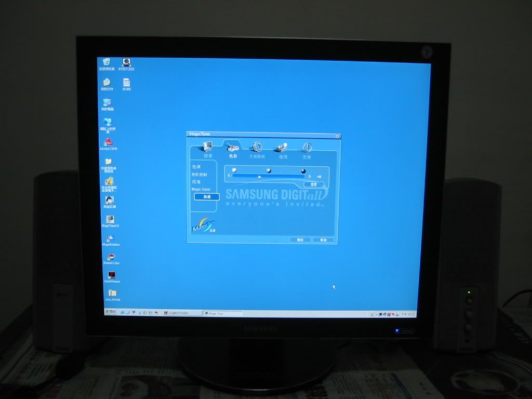Open the 选项 (Option) tab
The height and width of the screenshot is (399, 532).
click(283, 151)
